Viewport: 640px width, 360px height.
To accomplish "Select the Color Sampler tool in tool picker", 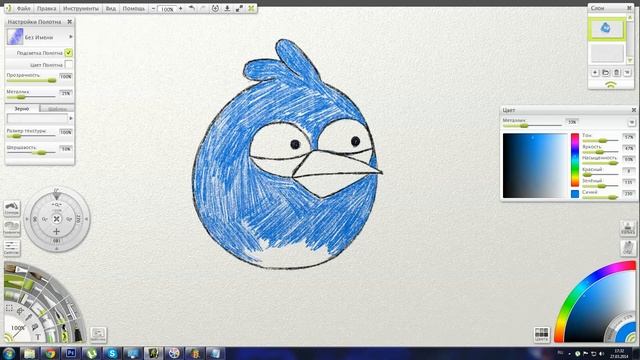I will pos(29,318).
